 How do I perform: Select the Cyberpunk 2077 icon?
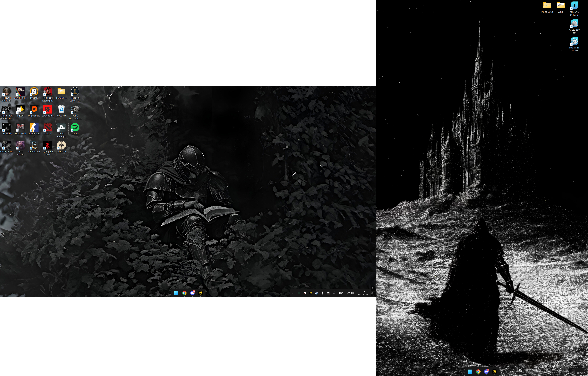point(48,146)
